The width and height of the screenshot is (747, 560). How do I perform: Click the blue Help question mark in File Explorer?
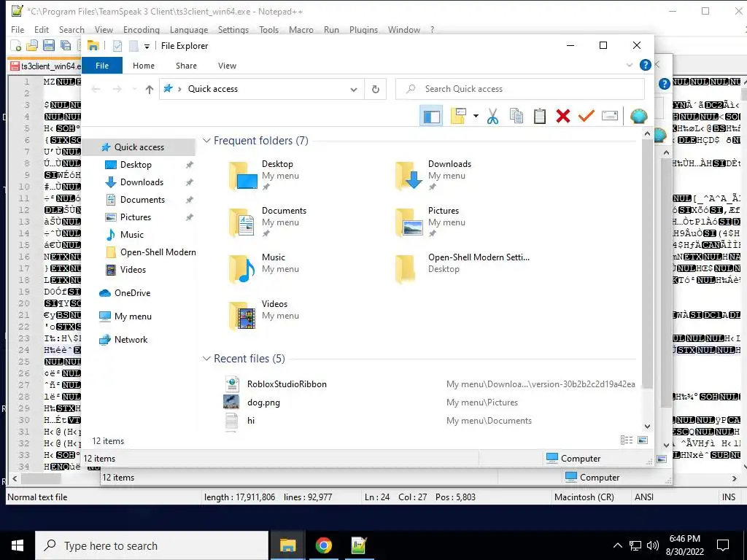(645, 65)
